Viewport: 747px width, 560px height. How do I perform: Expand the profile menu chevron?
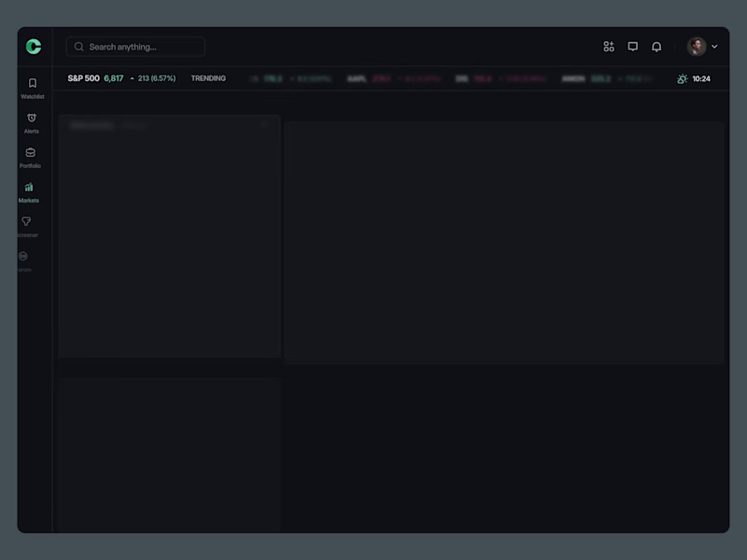pyautogui.click(x=714, y=47)
